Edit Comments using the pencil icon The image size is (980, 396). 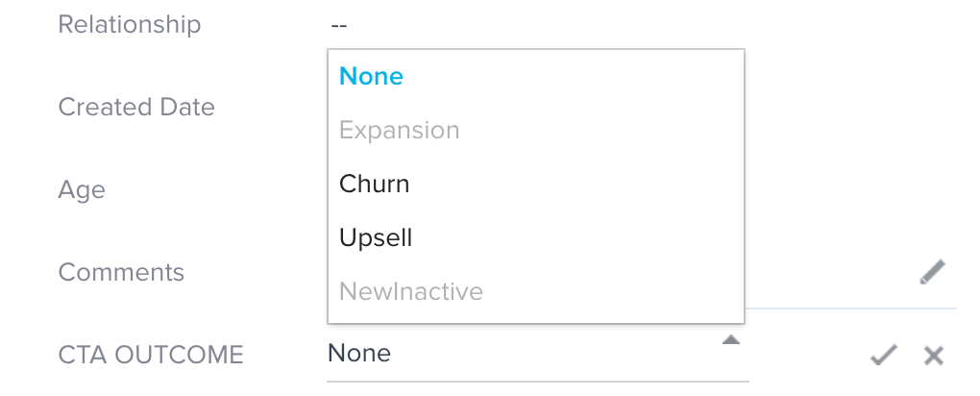tap(932, 272)
